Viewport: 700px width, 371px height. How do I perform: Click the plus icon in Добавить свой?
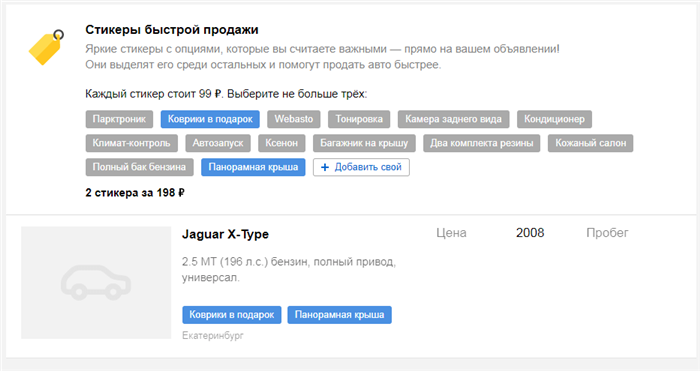coord(325,167)
